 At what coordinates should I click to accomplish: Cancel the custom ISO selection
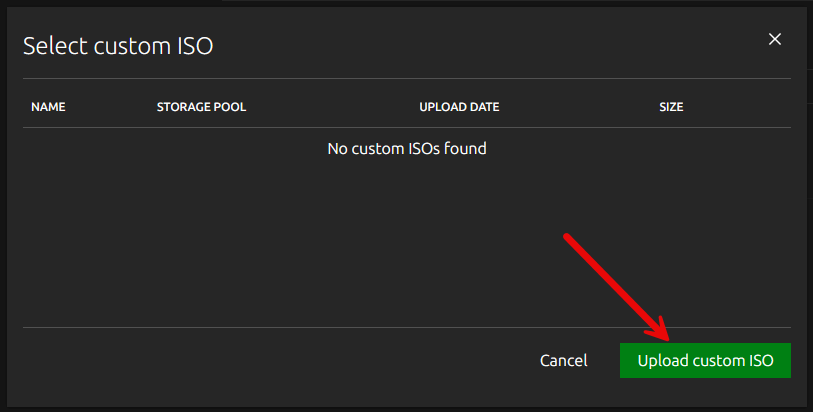click(x=563, y=360)
